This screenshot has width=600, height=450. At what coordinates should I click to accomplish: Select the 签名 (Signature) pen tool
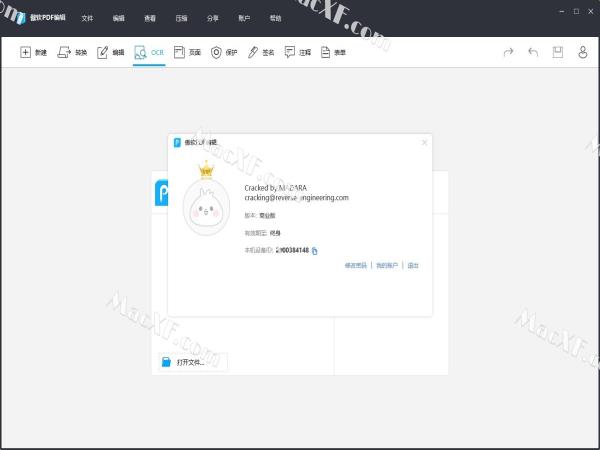pyautogui.click(x=261, y=52)
